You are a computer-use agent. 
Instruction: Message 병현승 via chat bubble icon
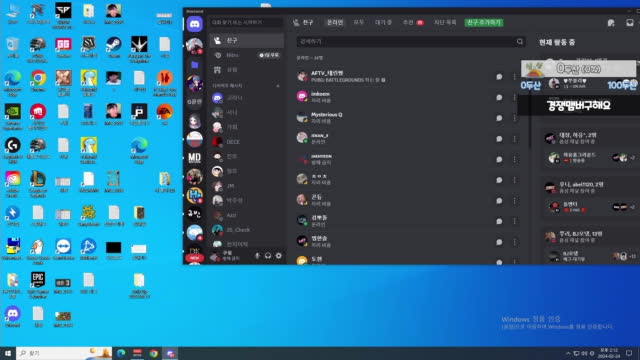[499, 242]
